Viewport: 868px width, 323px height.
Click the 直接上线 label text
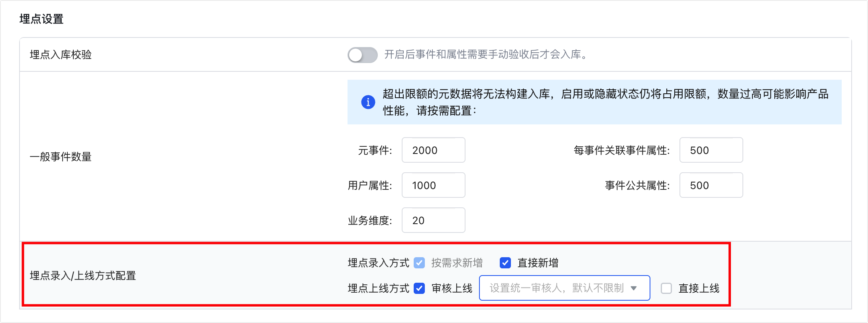[x=699, y=288]
